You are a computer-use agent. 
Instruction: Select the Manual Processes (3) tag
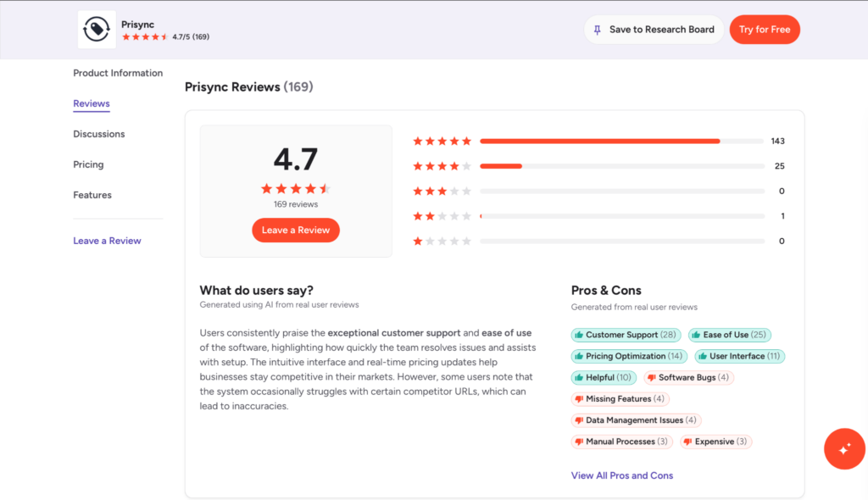point(621,442)
